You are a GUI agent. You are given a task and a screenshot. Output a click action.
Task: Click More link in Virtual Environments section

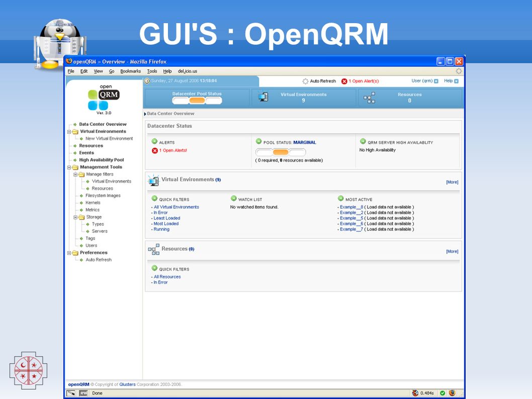[452, 182]
